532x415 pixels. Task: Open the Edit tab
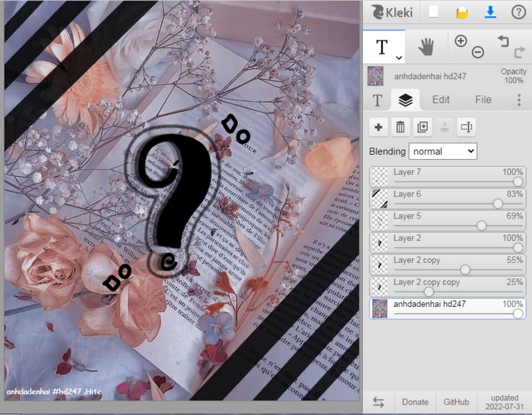click(441, 100)
